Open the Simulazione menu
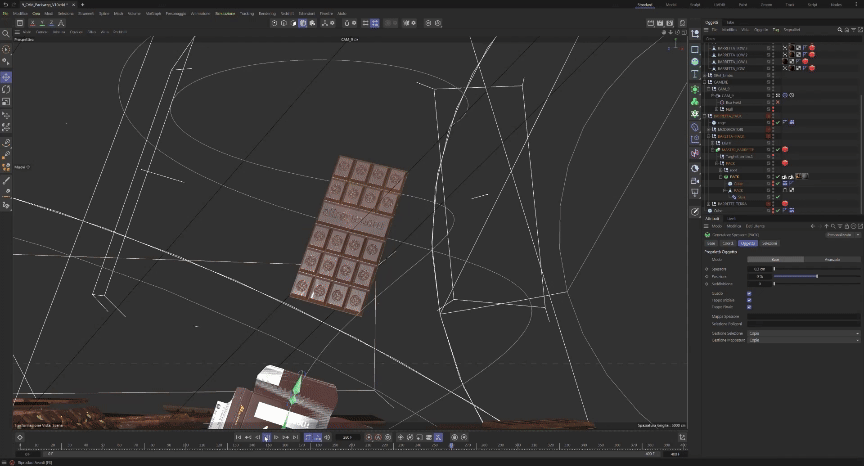864x466 pixels. point(225,13)
